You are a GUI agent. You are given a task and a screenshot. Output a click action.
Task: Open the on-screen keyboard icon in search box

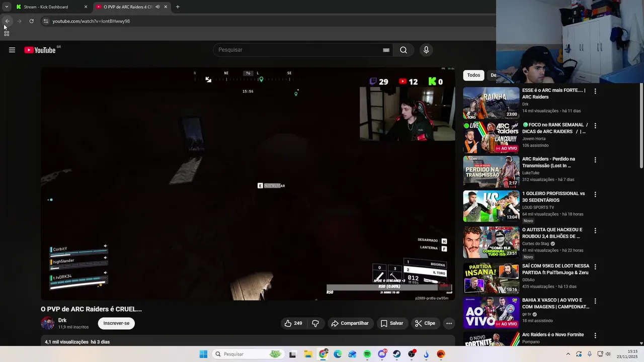(x=386, y=50)
